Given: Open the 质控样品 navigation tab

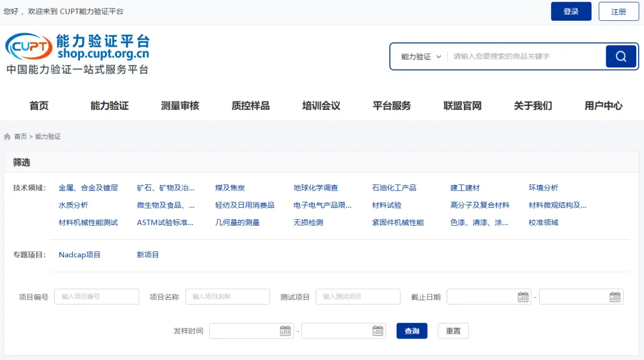Looking at the screenshot, I should click(250, 106).
